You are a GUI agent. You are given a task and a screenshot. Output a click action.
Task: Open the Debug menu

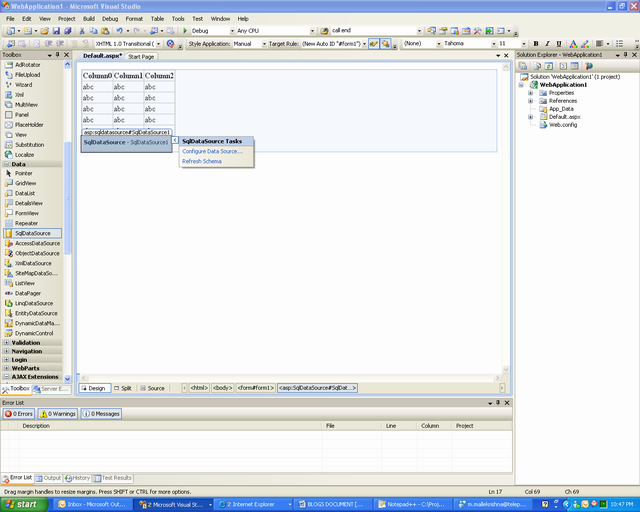[x=110, y=19]
